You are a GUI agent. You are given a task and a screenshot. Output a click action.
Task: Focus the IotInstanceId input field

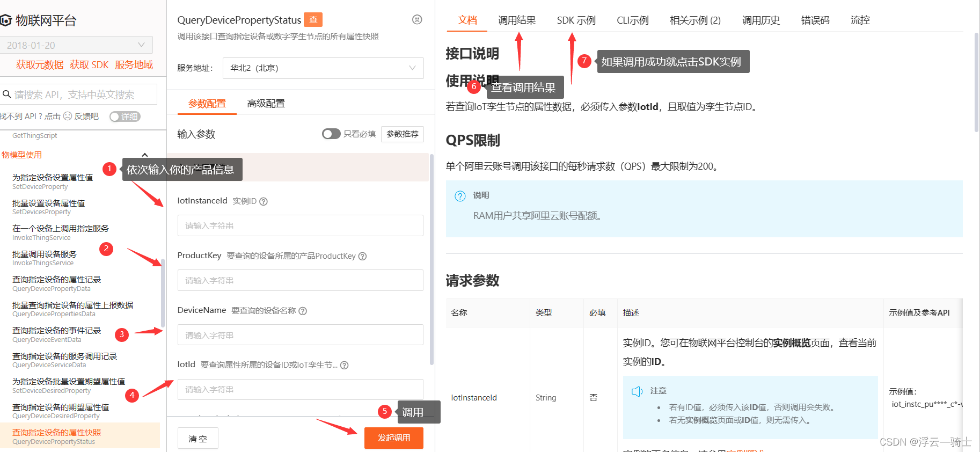[301, 225]
